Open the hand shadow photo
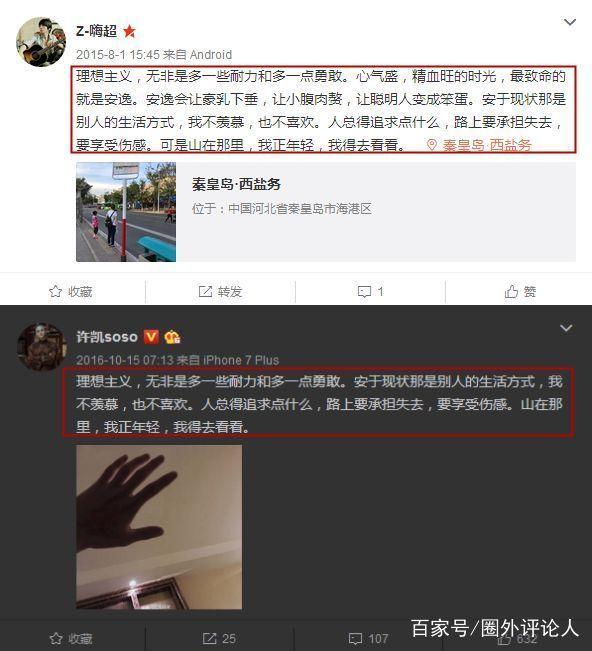This screenshot has height=651, width=592. 159,527
